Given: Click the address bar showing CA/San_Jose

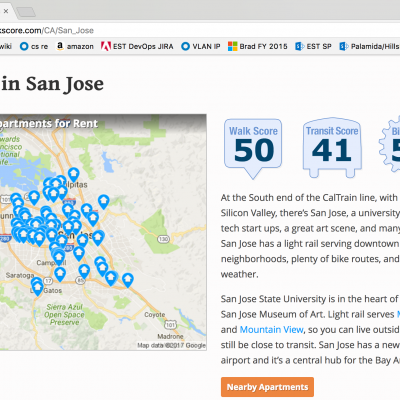Looking at the screenshot, I should click(200, 31).
